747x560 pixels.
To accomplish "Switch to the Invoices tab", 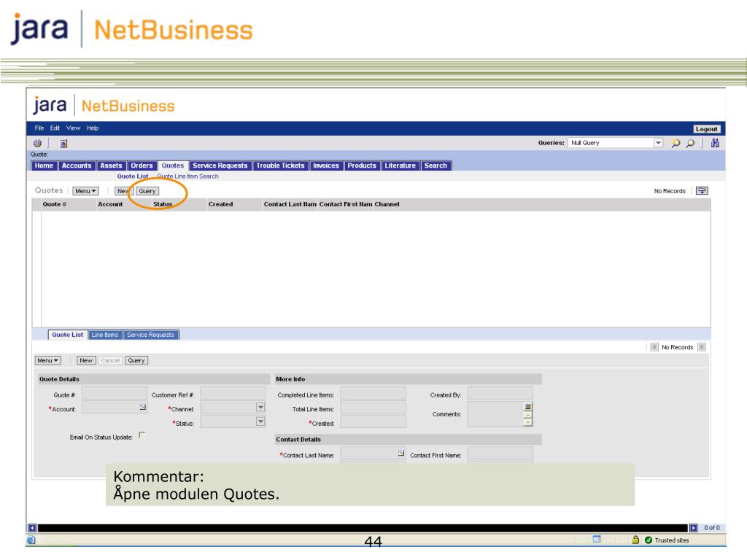I will (x=326, y=166).
